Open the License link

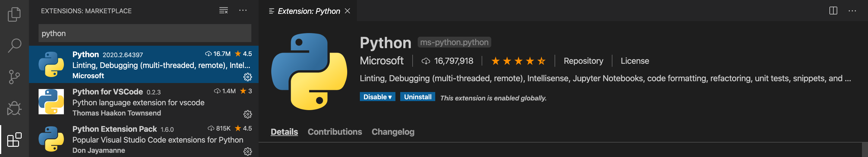[634, 61]
